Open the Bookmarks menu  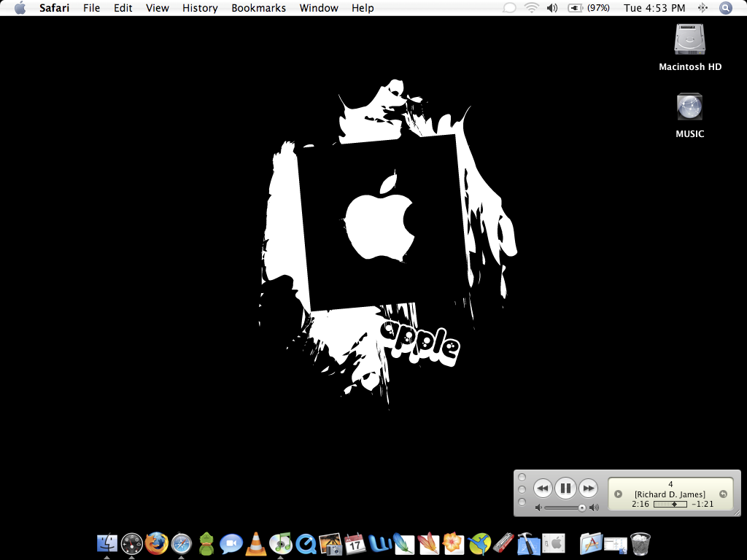tap(259, 8)
